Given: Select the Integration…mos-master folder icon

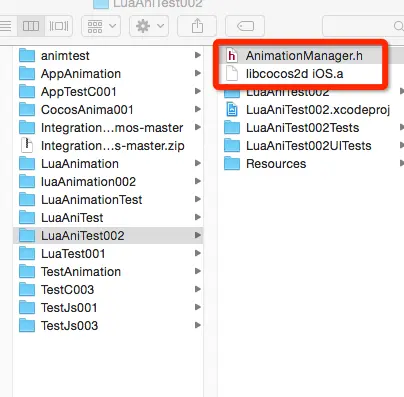Looking at the screenshot, I should click(x=27, y=127).
